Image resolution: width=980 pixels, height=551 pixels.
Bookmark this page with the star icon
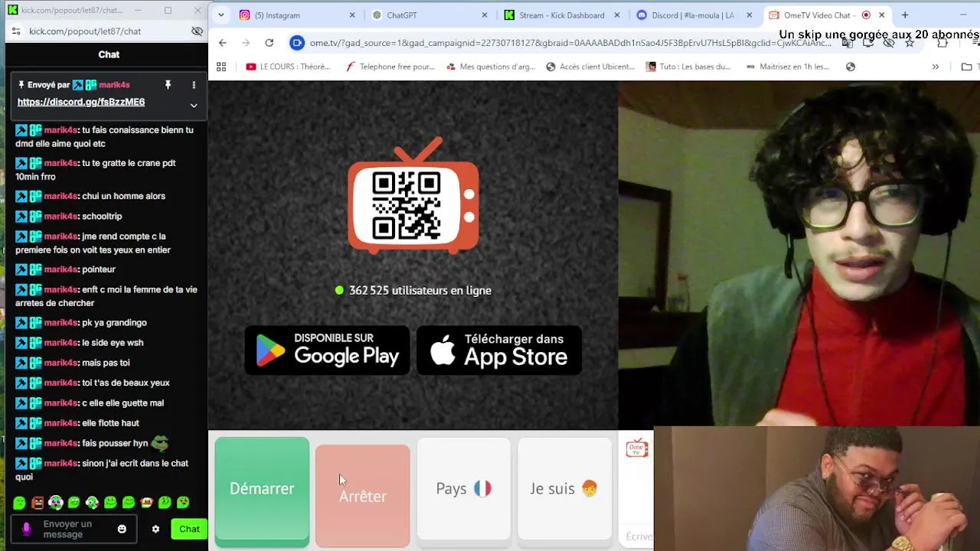[x=910, y=43]
